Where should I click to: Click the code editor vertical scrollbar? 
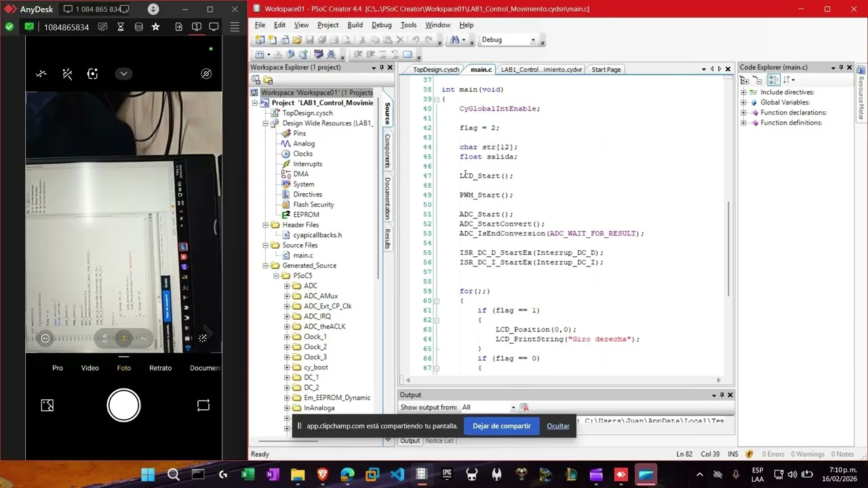(x=730, y=248)
